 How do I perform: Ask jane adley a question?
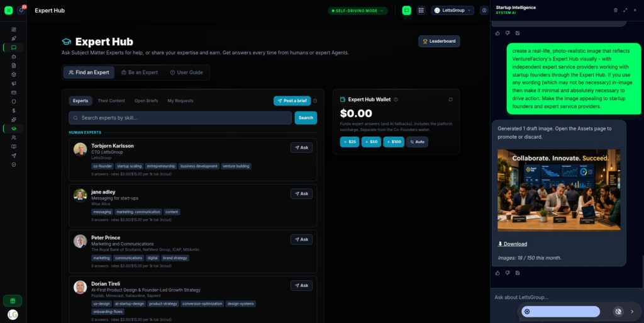point(301,193)
